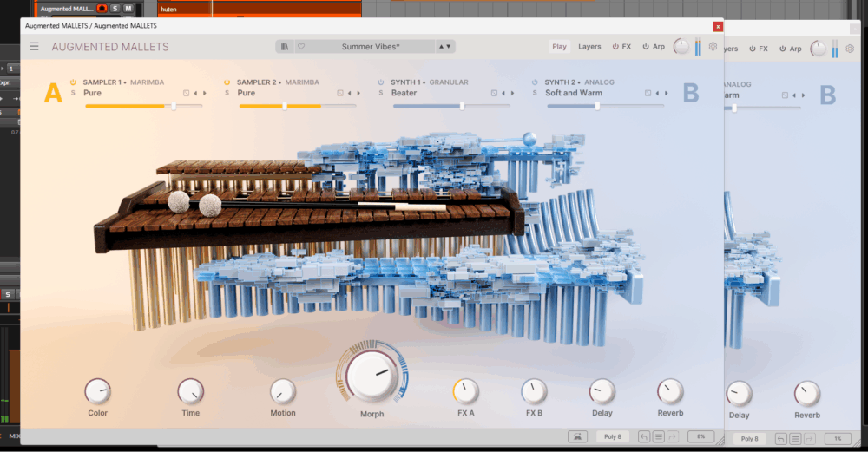Click the Color macro knob

pyautogui.click(x=97, y=391)
